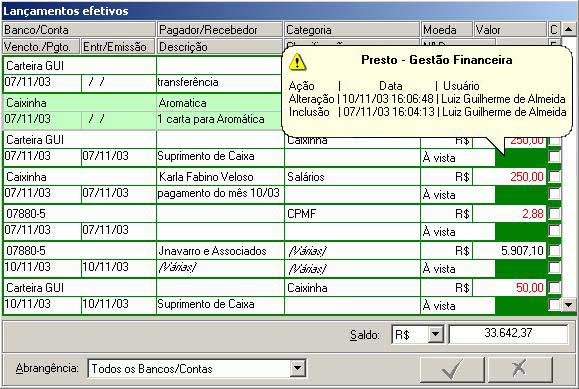Image resolution: width=579 pixels, height=389 pixels.
Task: Toggle the checkbox next to value 5.907,10
Action: [x=554, y=250]
